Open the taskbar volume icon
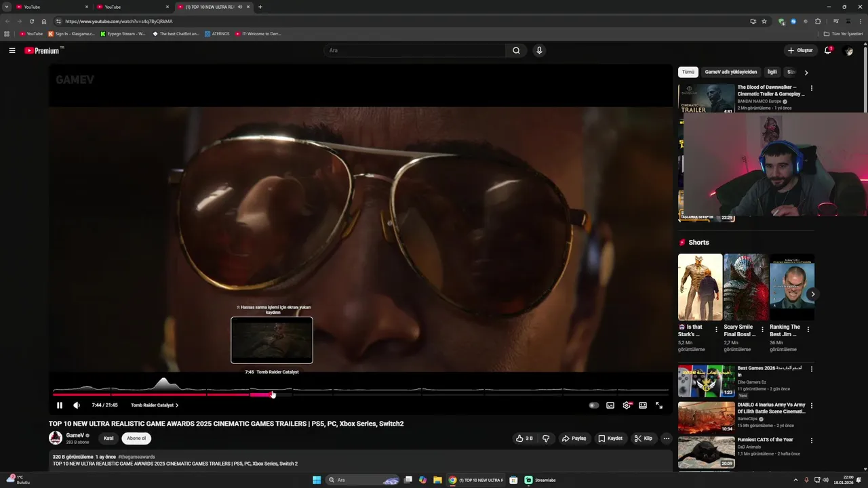 tap(825, 480)
